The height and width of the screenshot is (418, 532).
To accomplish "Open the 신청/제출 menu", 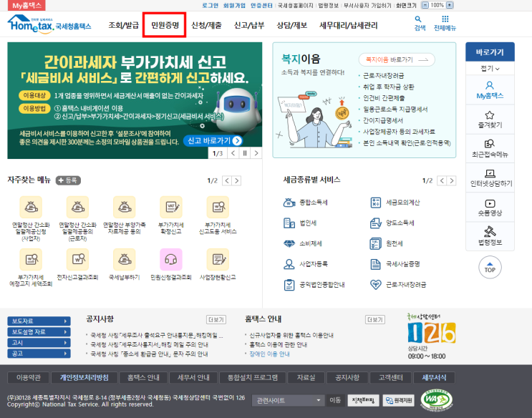I will (206, 25).
